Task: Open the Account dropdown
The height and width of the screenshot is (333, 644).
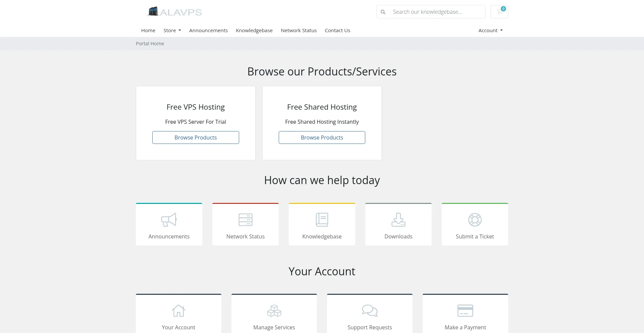Action: [x=490, y=30]
